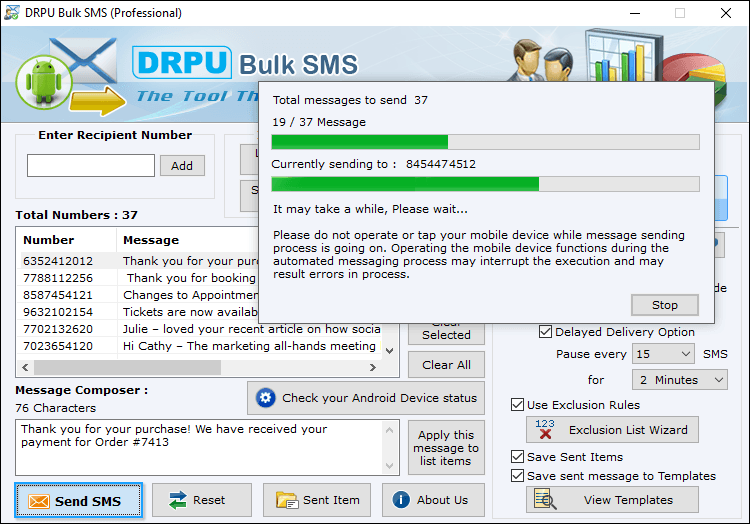Open the 2 Minutes duration dropdown
Screen dimensions: 750x524
click(x=680, y=380)
